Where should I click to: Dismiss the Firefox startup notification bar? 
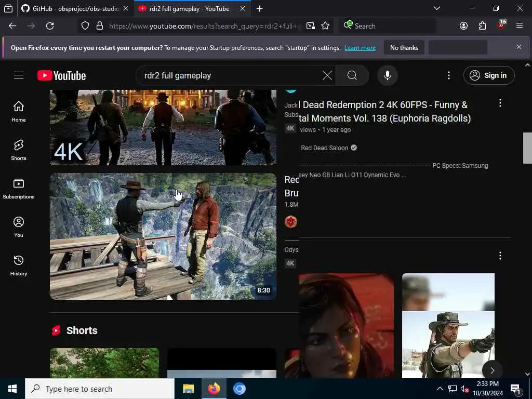tap(519, 47)
